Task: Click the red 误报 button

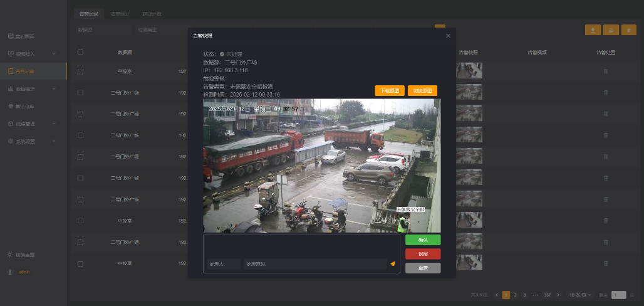Action: [x=423, y=254]
